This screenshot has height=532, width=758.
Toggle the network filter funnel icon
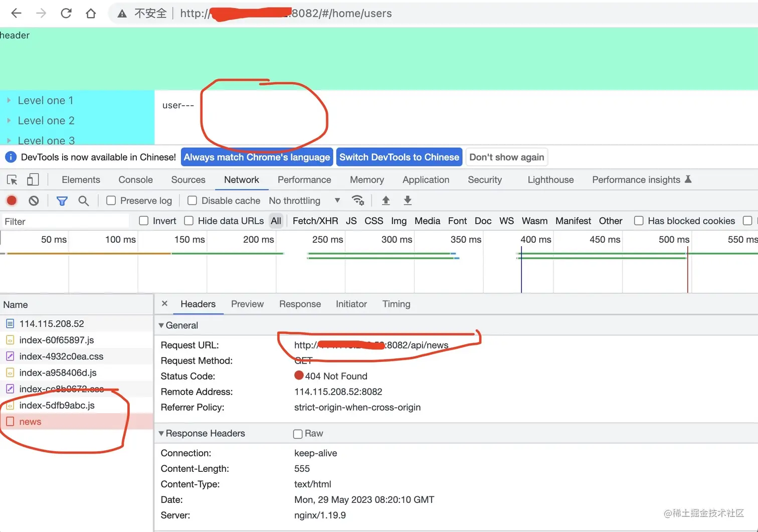(62, 201)
